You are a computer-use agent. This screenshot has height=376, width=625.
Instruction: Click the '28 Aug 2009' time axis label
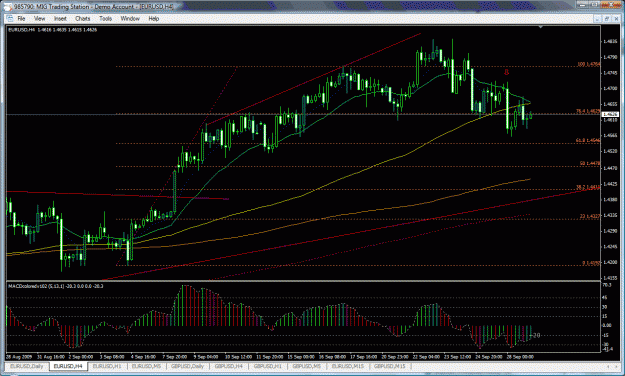(18, 357)
